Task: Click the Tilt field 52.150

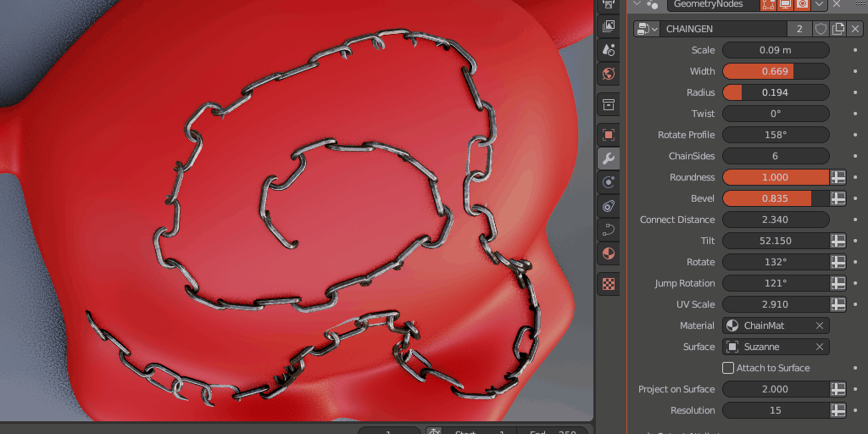Action: 776,241
